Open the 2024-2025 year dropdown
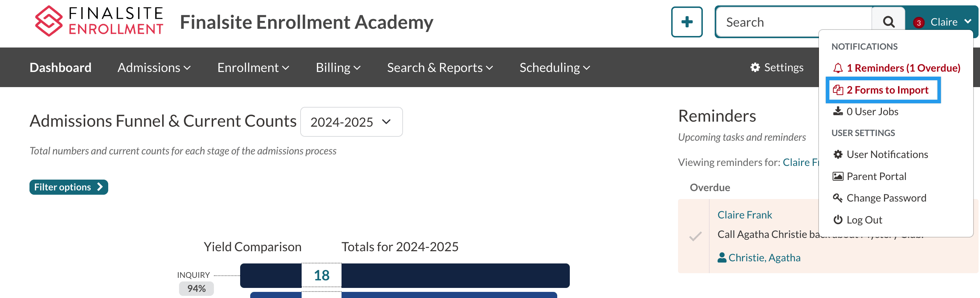 click(x=351, y=122)
